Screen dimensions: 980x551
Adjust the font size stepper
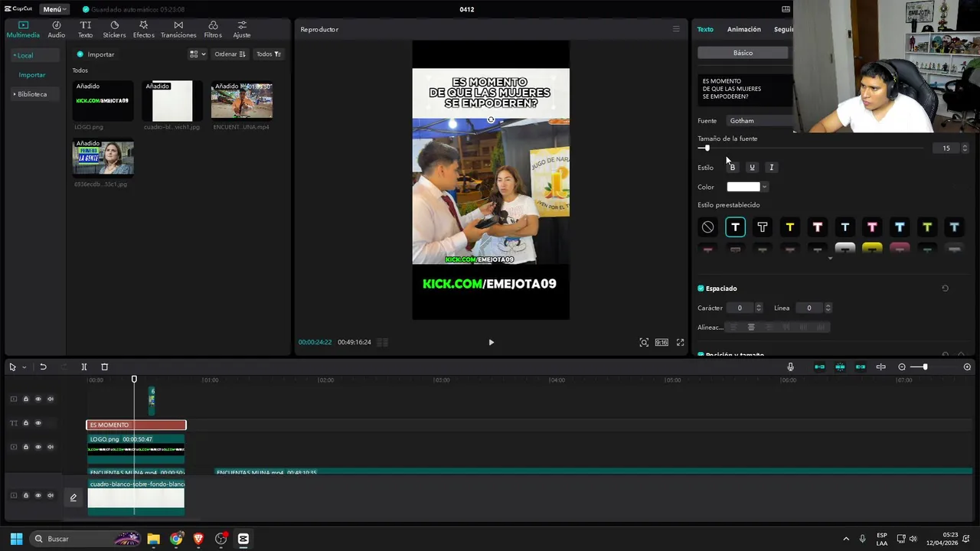pyautogui.click(x=965, y=148)
